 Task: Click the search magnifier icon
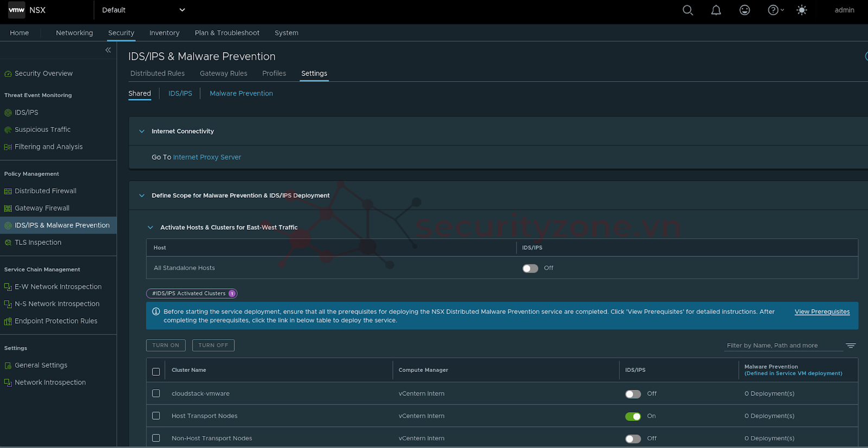coord(687,10)
